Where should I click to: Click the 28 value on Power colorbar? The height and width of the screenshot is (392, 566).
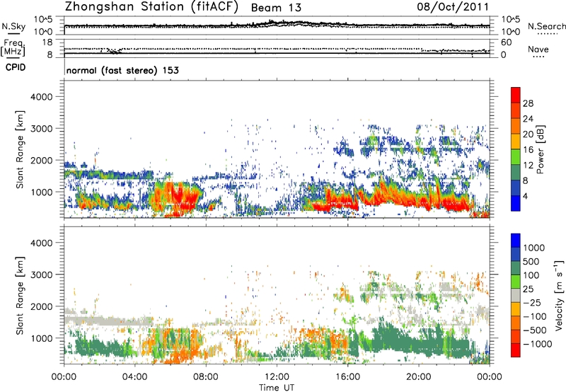pos(528,103)
